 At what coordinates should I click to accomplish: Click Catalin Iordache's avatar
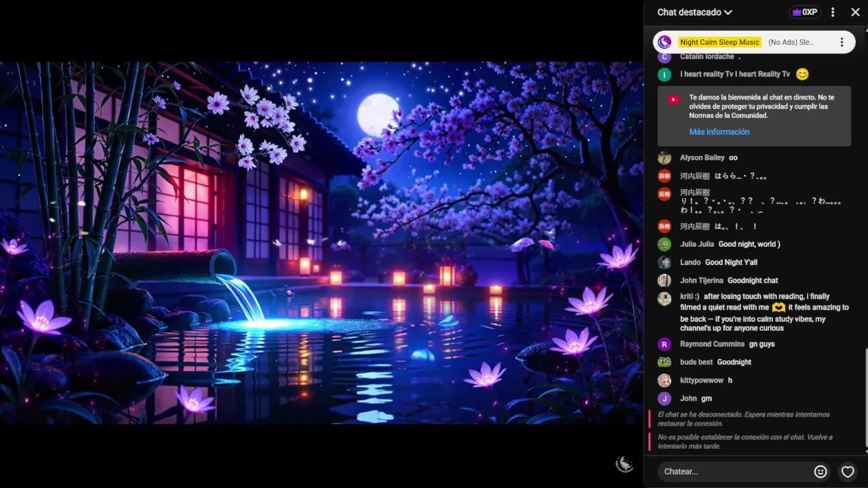pyautogui.click(x=665, y=57)
